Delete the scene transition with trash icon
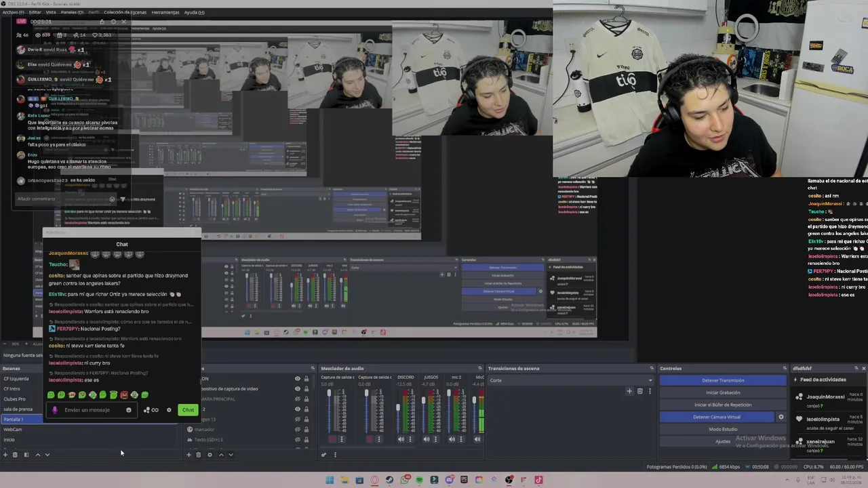This screenshot has height=488, width=868. [639, 391]
